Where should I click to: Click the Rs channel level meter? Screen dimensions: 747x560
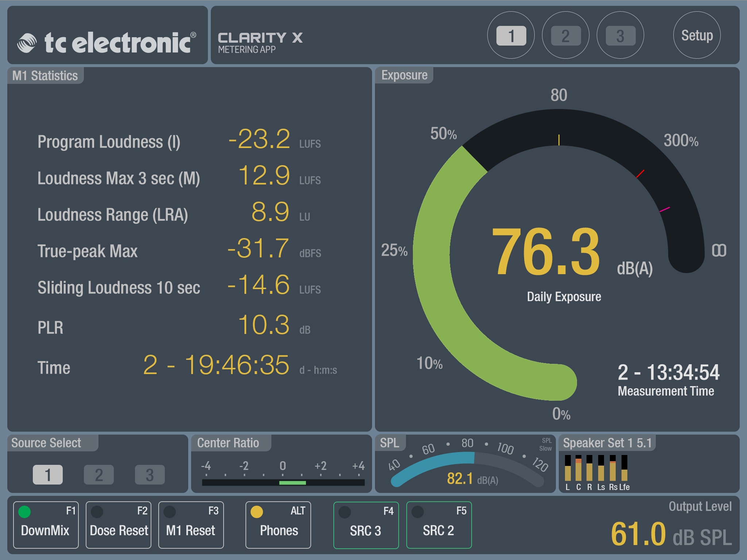click(613, 468)
